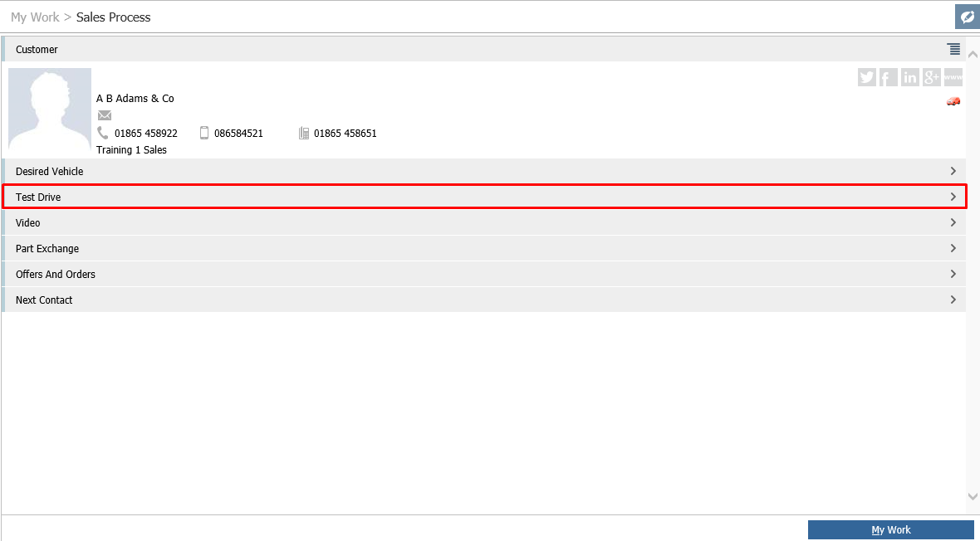Open customer's website www icon
The height and width of the screenshot is (541, 980).
(953, 77)
